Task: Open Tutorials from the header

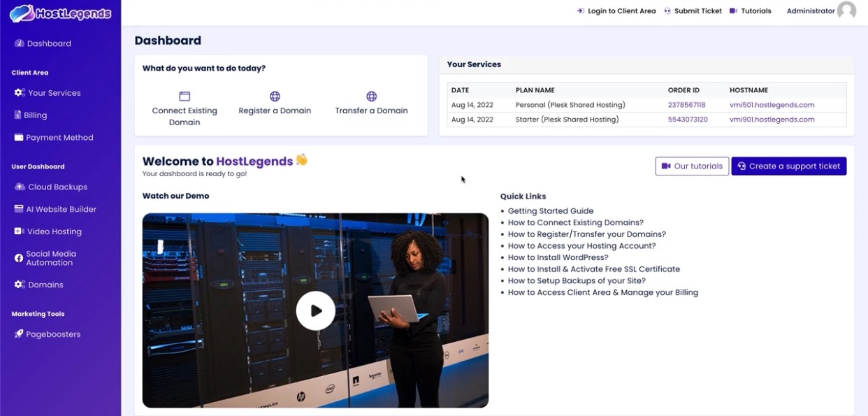Action: [755, 10]
